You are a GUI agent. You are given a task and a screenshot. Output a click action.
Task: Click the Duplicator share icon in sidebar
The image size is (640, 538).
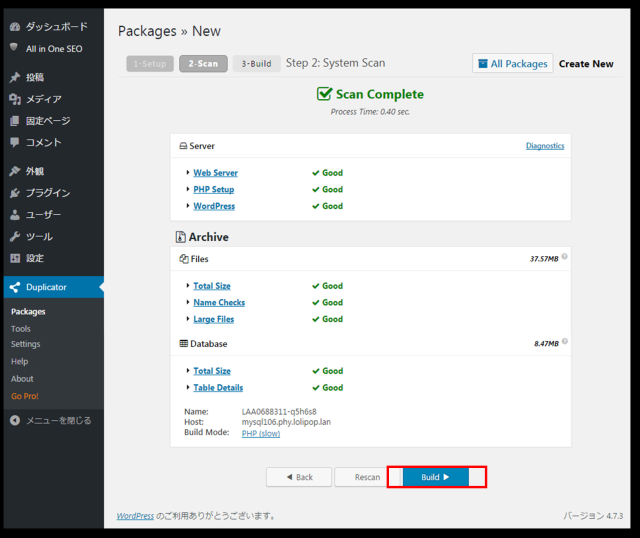(x=15, y=287)
